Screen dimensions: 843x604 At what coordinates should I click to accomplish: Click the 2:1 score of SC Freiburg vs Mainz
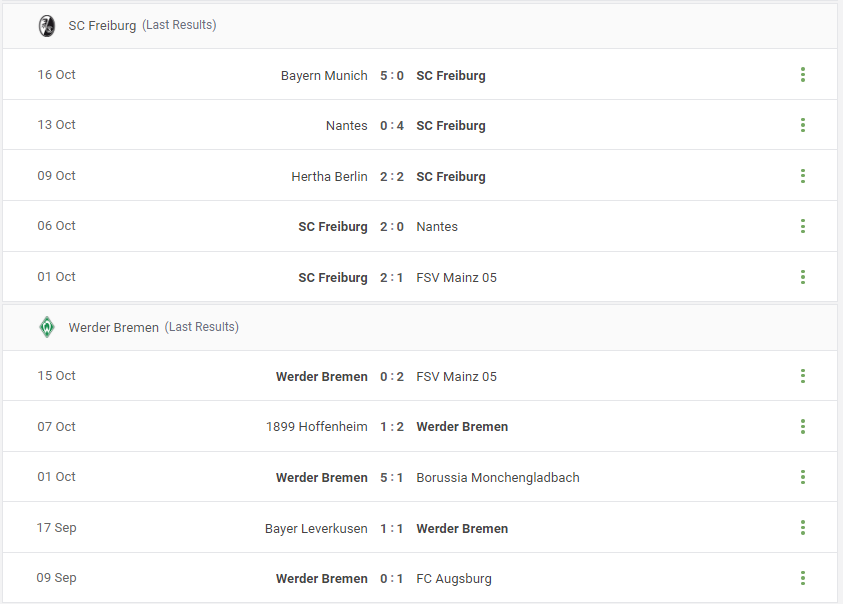[x=392, y=278]
